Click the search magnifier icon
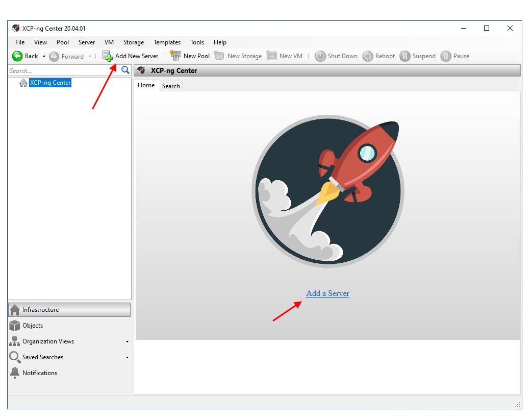The image size is (532, 420). 125,70
